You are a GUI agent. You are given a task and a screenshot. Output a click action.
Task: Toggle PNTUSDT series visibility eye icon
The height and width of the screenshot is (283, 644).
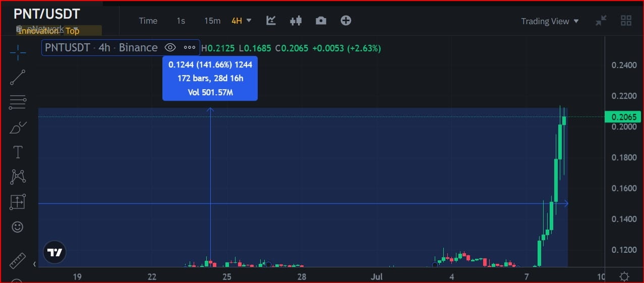(x=170, y=48)
